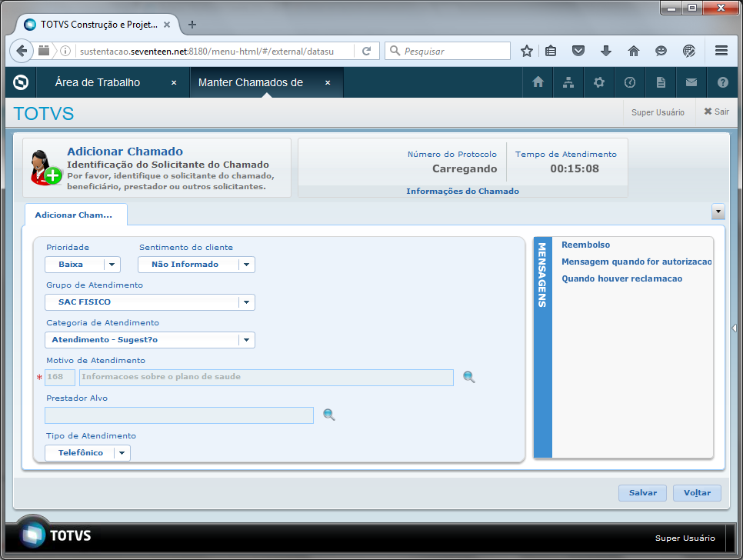
Task: Go to the Firefox home page icon
Action: point(634,51)
